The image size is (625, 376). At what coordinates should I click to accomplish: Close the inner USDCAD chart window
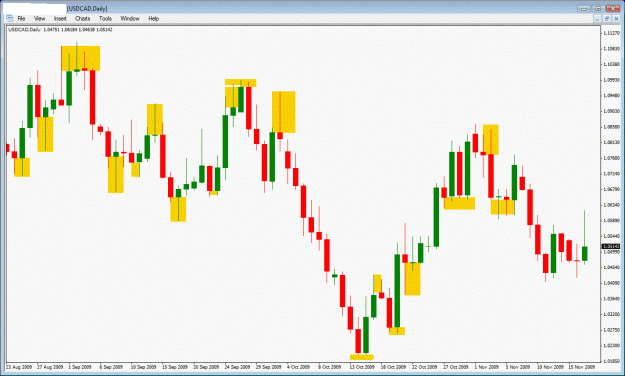(x=616, y=19)
